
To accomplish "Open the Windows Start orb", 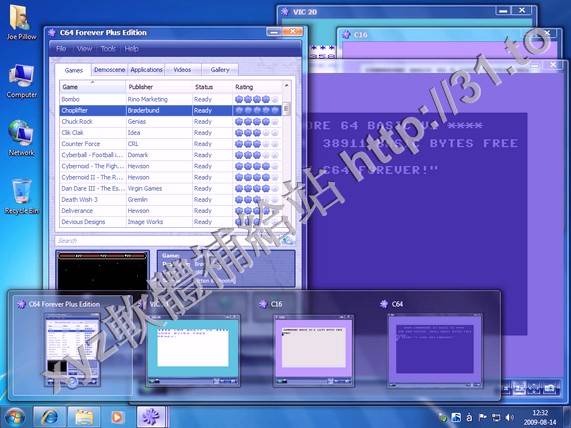I will [14, 417].
